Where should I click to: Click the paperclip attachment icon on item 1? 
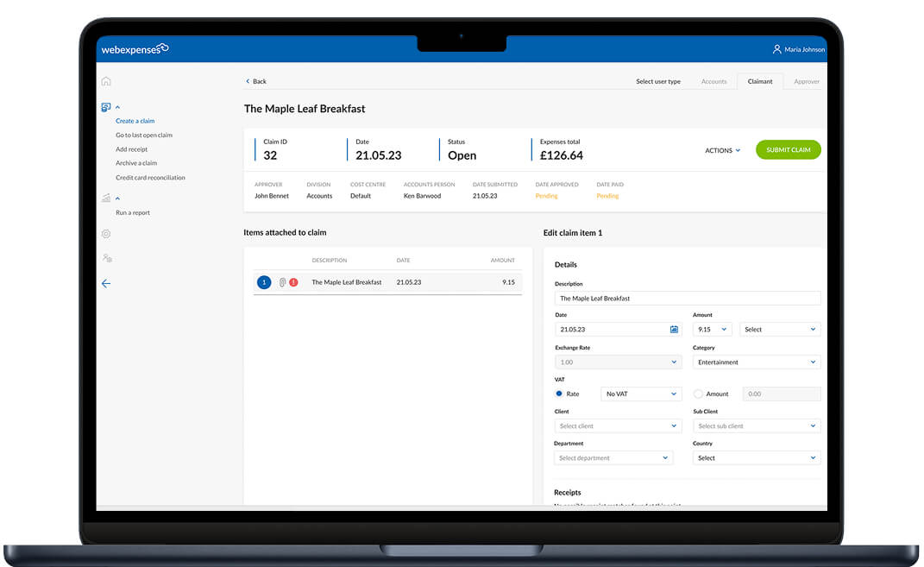(282, 282)
